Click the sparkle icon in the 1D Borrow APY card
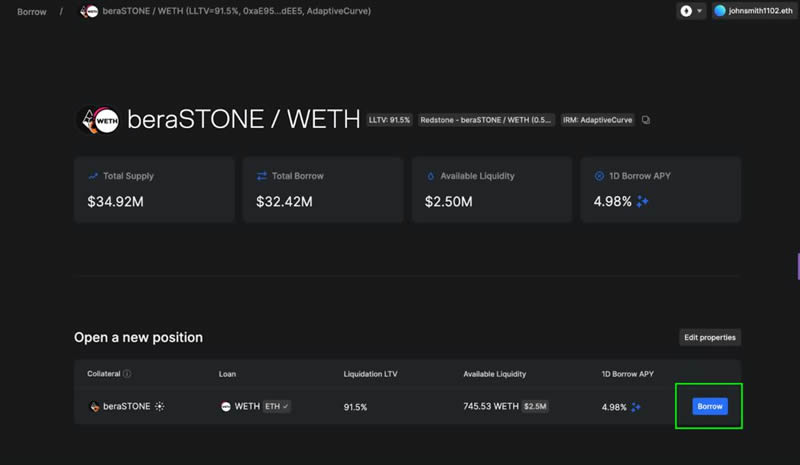800x465 pixels. coord(643,201)
